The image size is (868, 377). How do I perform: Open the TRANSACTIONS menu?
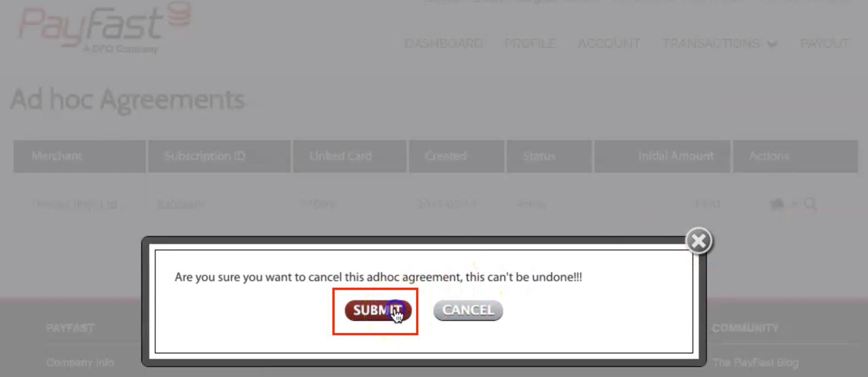pyautogui.click(x=711, y=43)
